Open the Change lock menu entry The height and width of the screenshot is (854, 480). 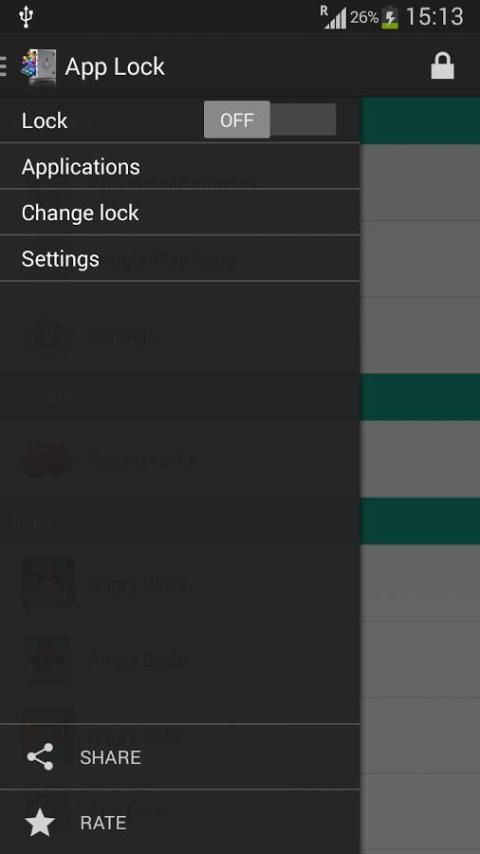coord(180,212)
